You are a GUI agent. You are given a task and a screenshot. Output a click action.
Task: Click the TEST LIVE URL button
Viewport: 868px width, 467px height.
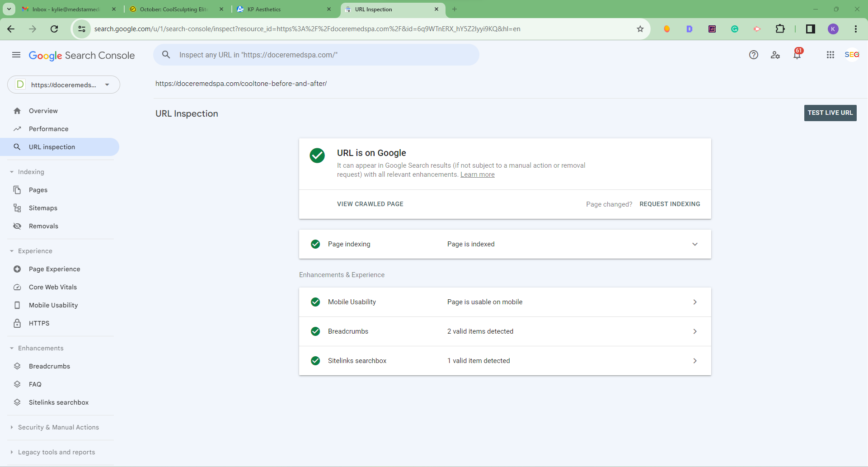tap(830, 113)
